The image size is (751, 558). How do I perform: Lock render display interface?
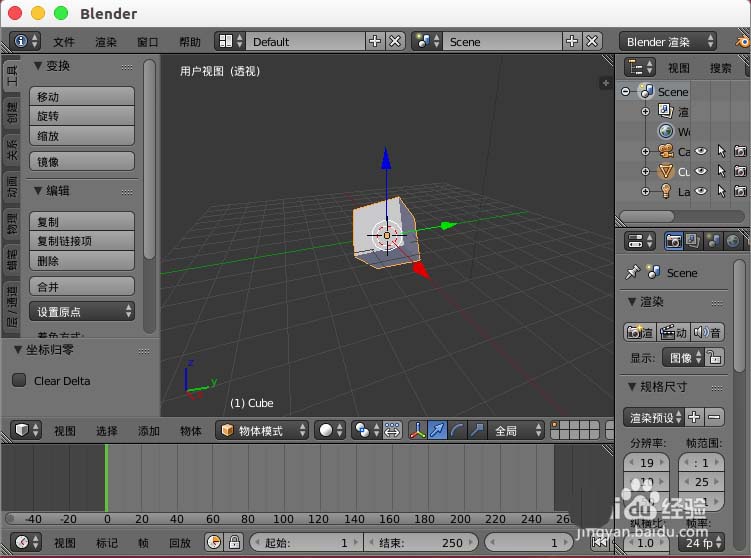click(x=715, y=357)
